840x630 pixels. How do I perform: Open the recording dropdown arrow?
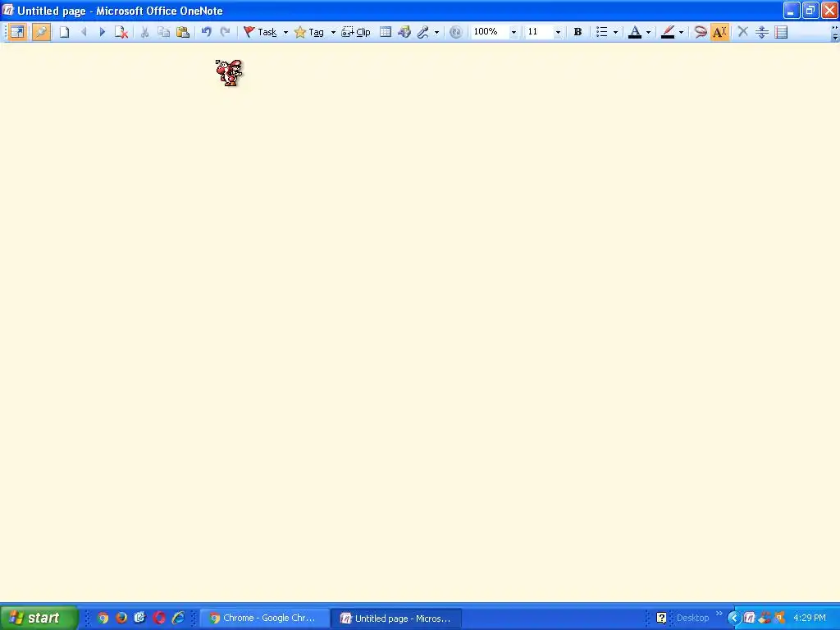click(x=436, y=32)
